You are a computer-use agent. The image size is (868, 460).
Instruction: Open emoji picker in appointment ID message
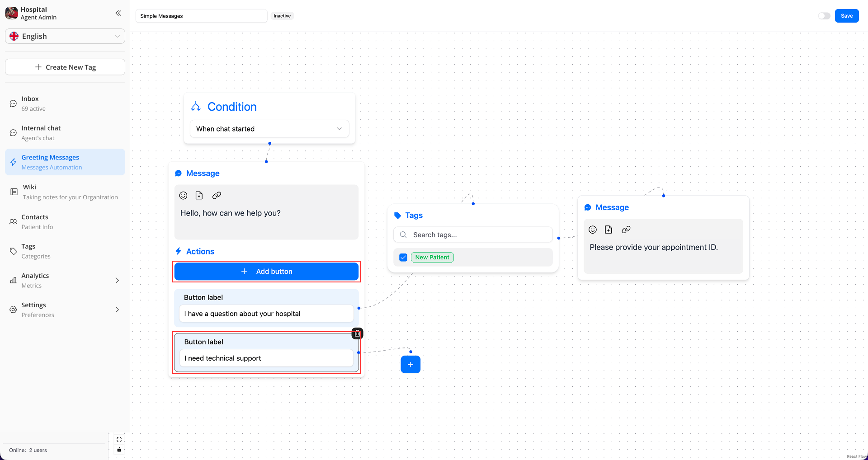click(592, 230)
